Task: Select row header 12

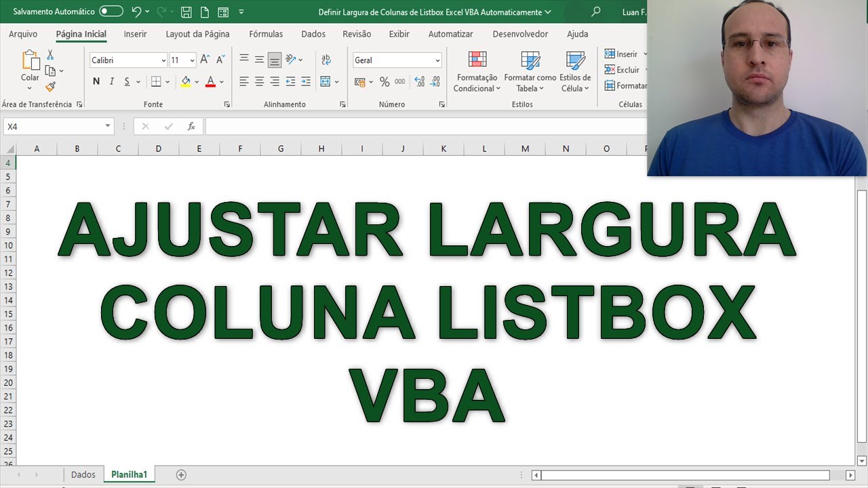Action: click(x=7, y=272)
